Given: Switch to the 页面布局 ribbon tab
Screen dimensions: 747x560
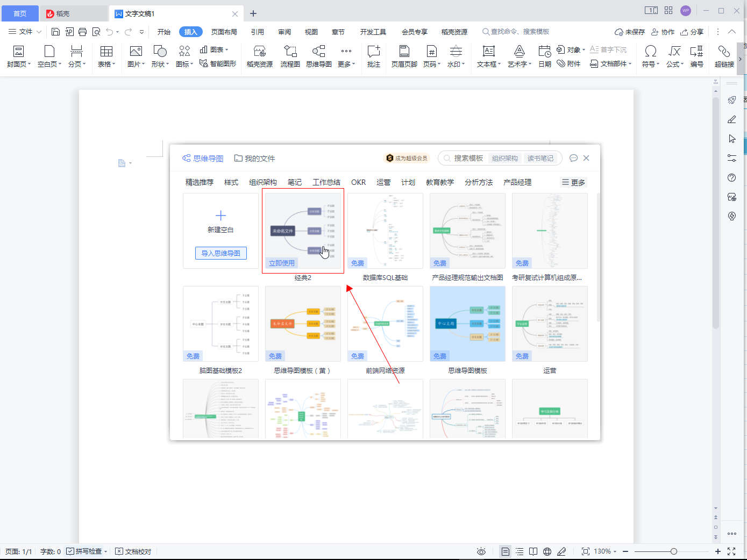Looking at the screenshot, I should pos(224,32).
